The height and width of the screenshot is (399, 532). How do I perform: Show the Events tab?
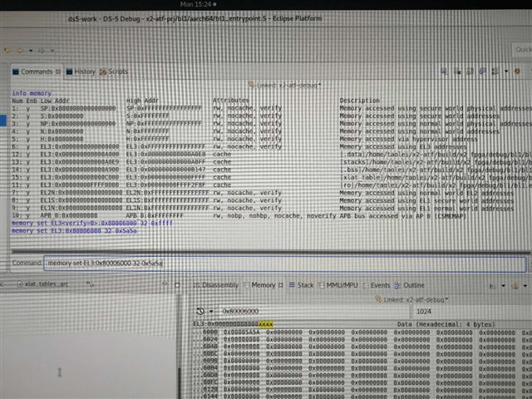click(377, 285)
